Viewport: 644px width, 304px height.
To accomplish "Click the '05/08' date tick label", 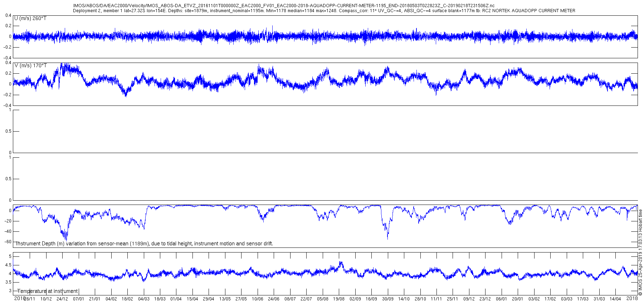I will (323, 299).
